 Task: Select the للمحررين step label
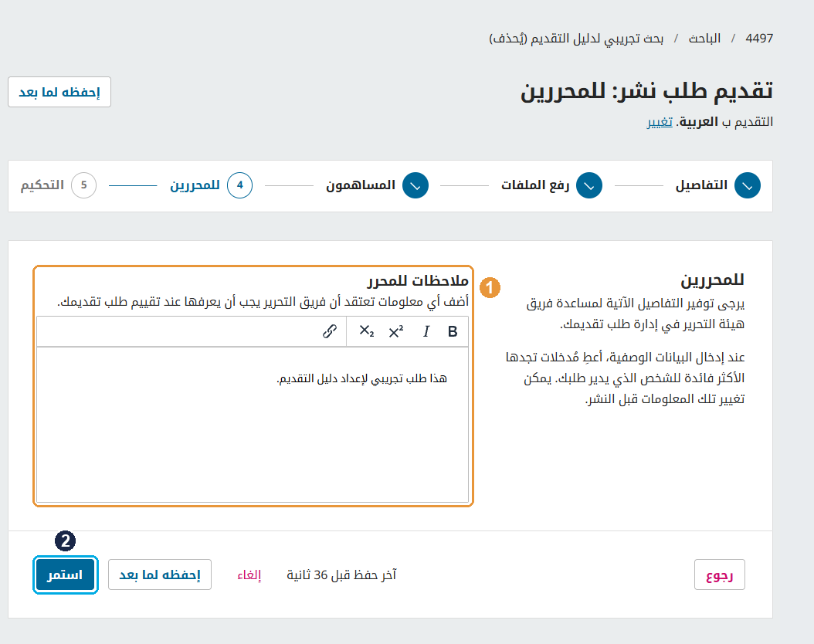pyautogui.click(x=195, y=185)
